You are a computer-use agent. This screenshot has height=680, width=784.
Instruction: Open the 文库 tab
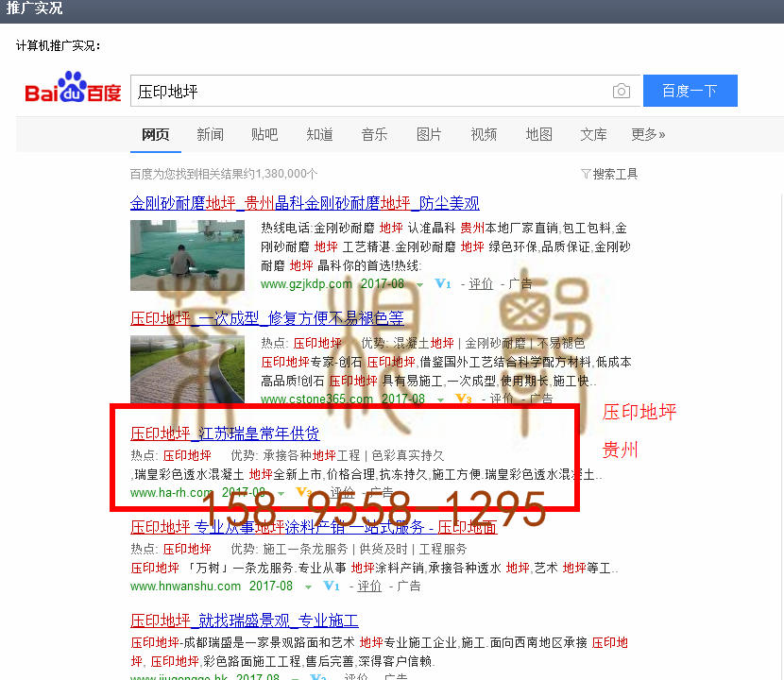click(593, 134)
